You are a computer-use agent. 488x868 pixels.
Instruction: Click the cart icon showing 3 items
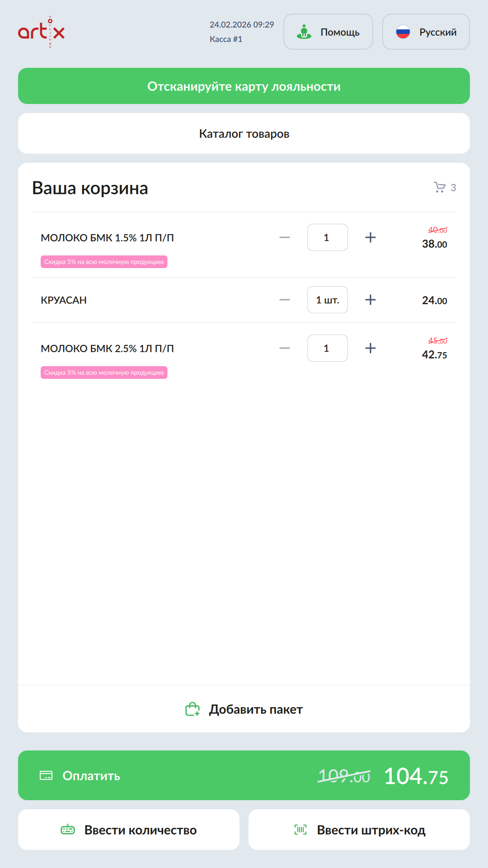(440, 187)
